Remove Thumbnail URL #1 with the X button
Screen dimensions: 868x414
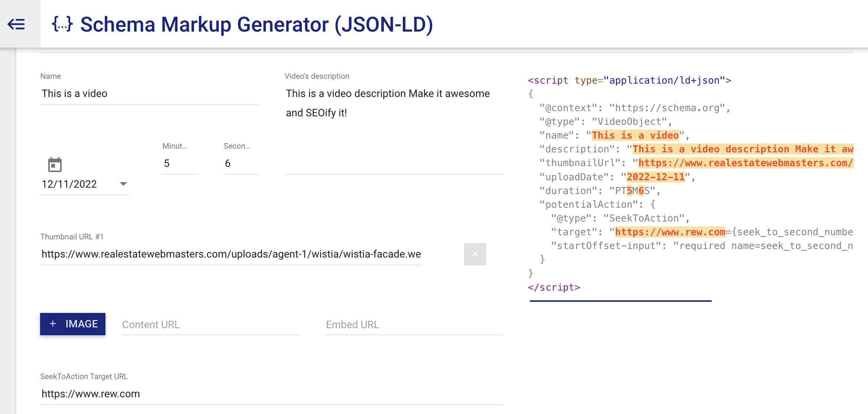click(475, 254)
